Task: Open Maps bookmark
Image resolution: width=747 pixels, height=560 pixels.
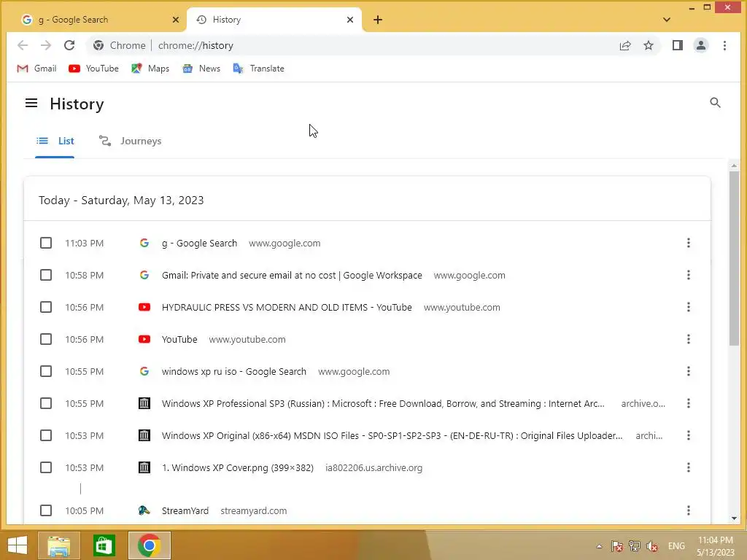Action: (x=150, y=69)
